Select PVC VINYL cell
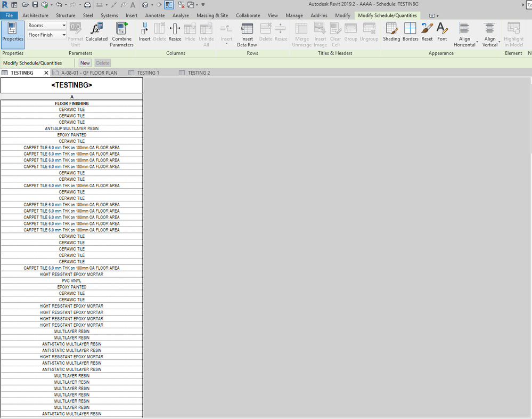This screenshot has width=532, height=419. point(71,280)
